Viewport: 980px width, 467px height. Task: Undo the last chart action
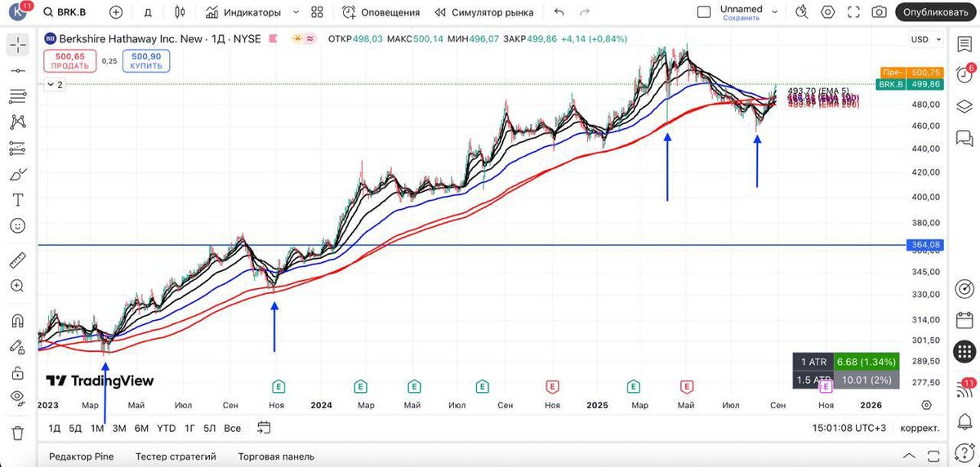pyautogui.click(x=559, y=12)
